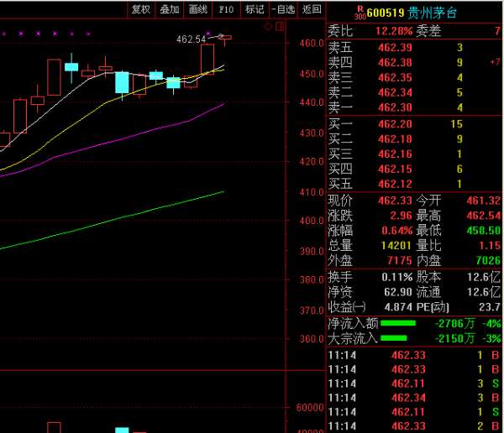The height and width of the screenshot is (433, 504).
Task: Click the 标记 mark button
Action: 255,9
